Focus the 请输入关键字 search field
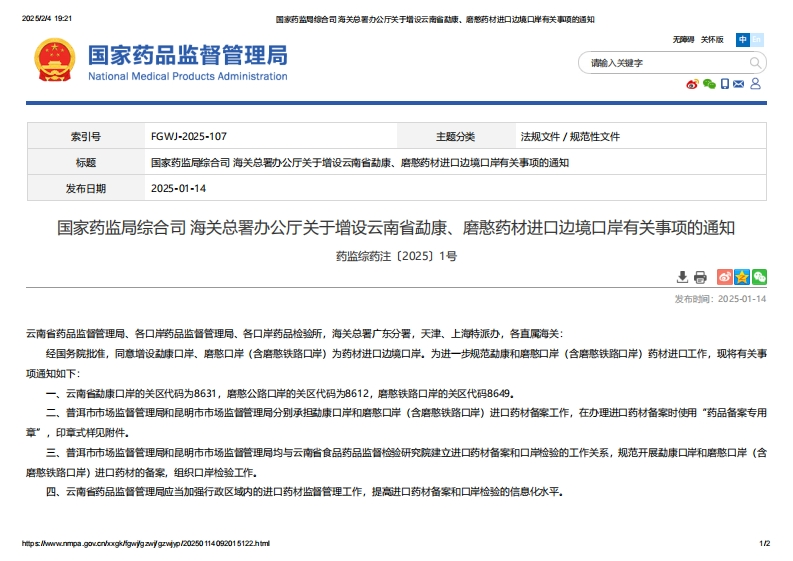Viewport: 793px width, 561px height. [660, 62]
